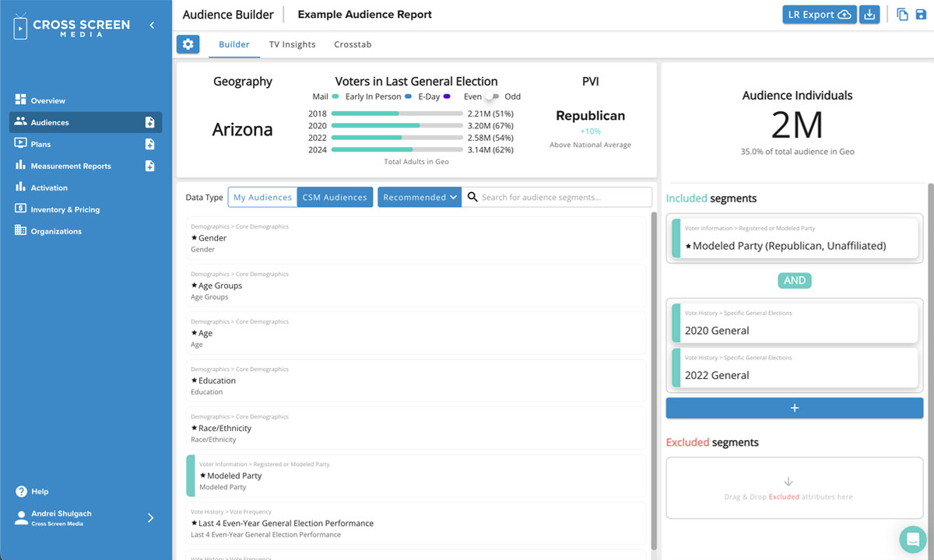Click the download icon next to LR Export

pyautogui.click(x=869, y=15)
